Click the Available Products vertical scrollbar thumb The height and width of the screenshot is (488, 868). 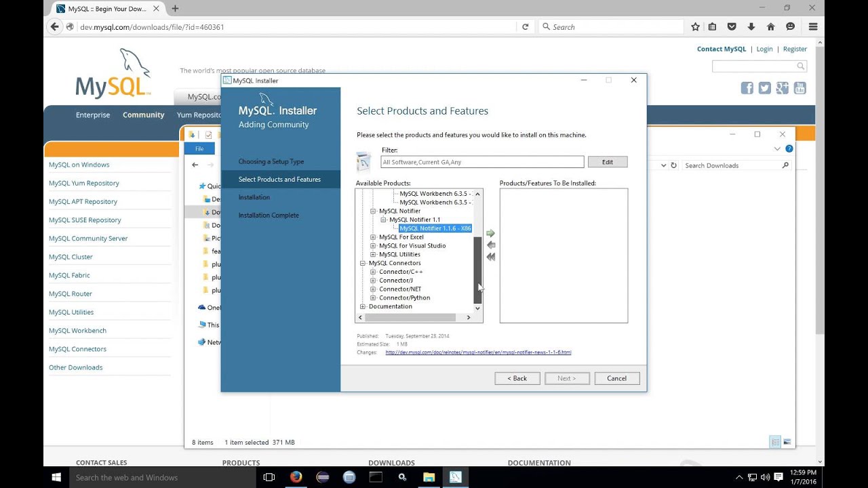tap(477, 270)
